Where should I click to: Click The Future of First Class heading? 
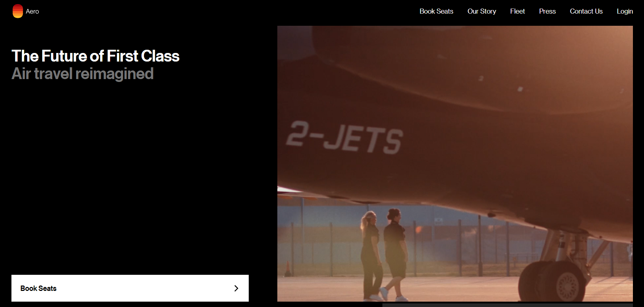coord(95,56)
